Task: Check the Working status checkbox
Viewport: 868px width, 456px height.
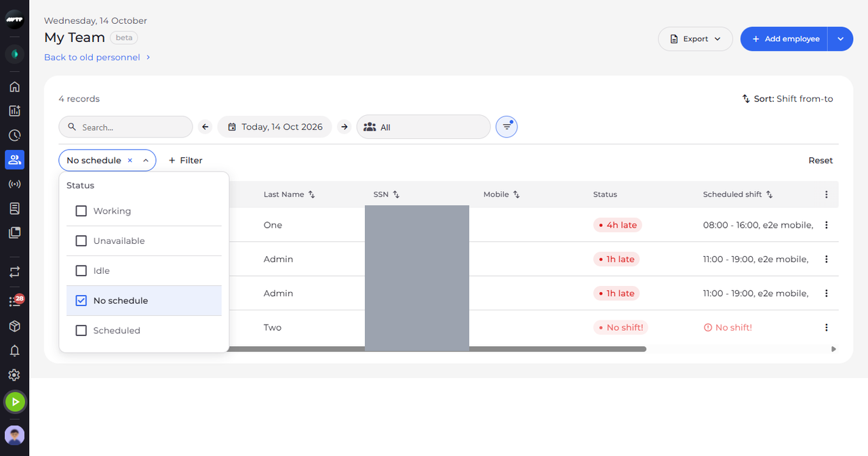Action: 81,211
